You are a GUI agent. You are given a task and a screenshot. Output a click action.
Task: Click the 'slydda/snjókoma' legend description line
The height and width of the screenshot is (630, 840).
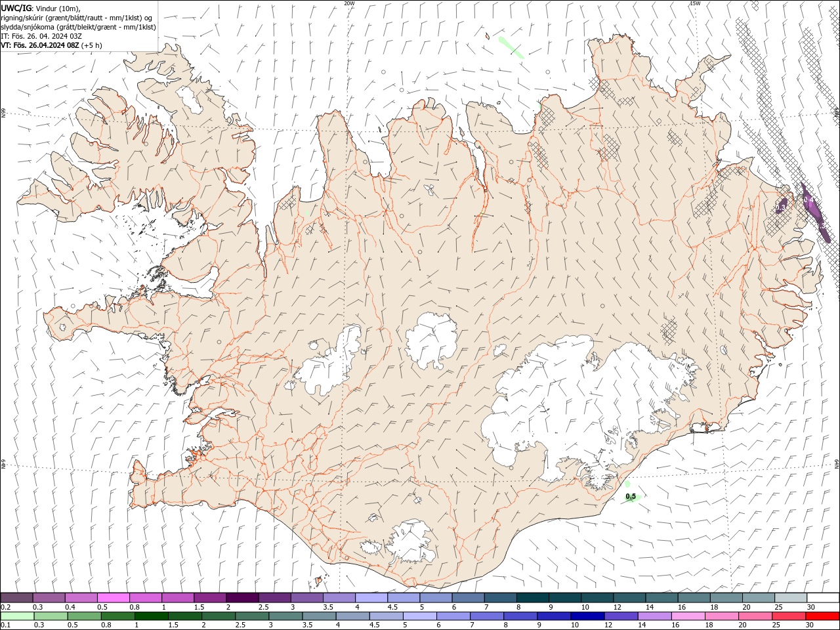click(x=78, y=27)
